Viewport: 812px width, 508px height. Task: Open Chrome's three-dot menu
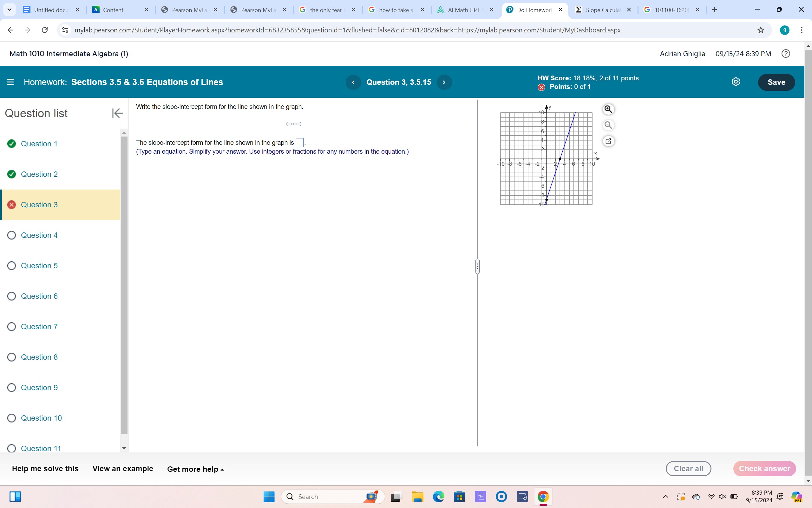click(802, 30)
